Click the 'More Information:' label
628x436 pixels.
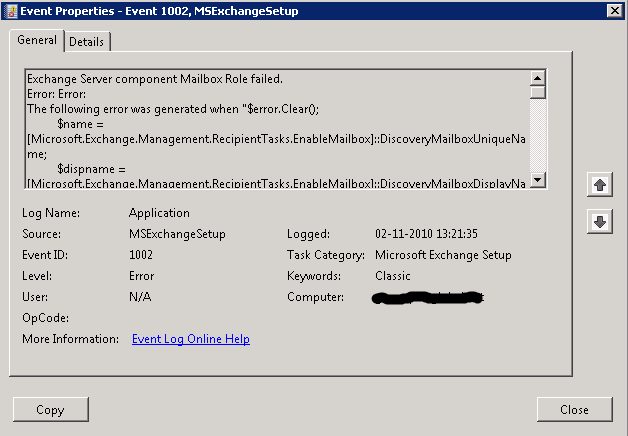(70, 339)
